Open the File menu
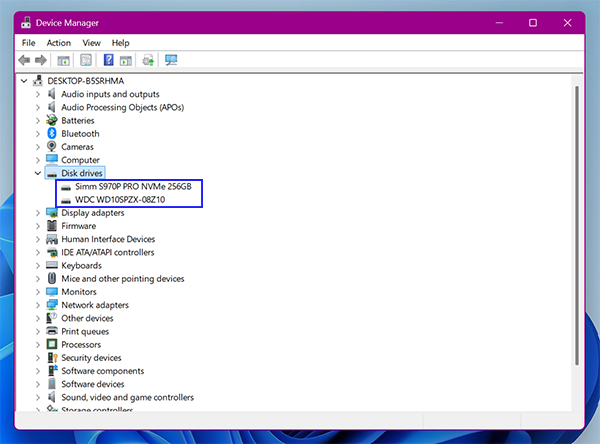 [x=29, y=43]
